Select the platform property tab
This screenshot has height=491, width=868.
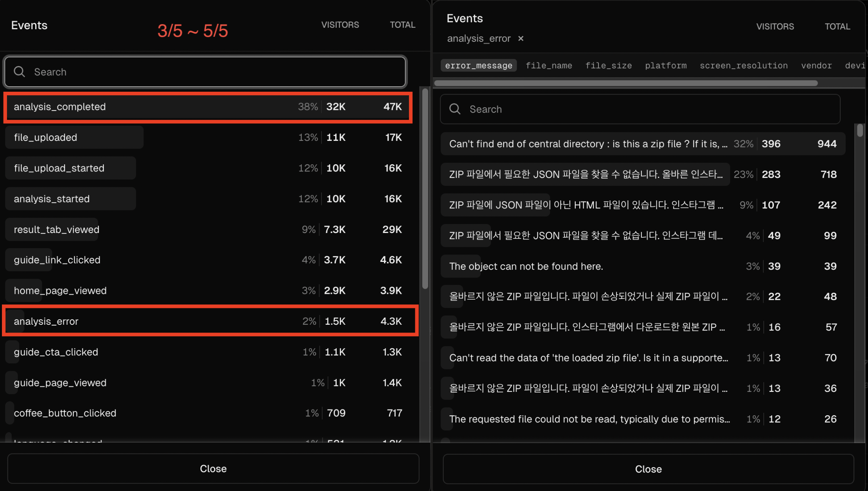[666, 66]
